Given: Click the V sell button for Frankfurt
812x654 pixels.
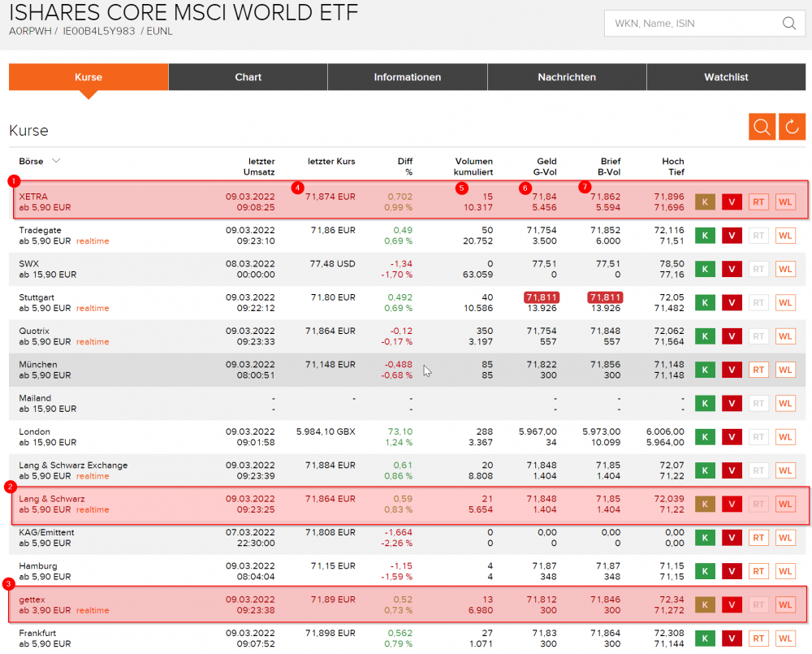Looking at the screenshot, I should (x=732, y=638).
